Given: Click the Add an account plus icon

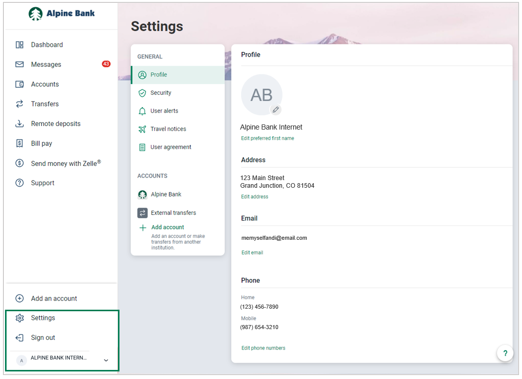Looking at the screenshot, I should [20, 299].
